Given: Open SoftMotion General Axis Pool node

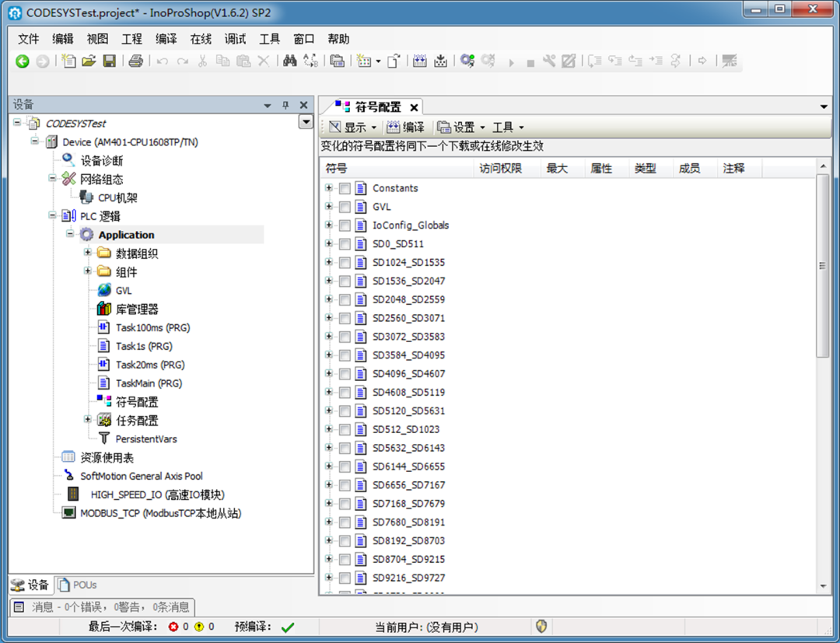Looking at the screenshot, I should point(142,476).
